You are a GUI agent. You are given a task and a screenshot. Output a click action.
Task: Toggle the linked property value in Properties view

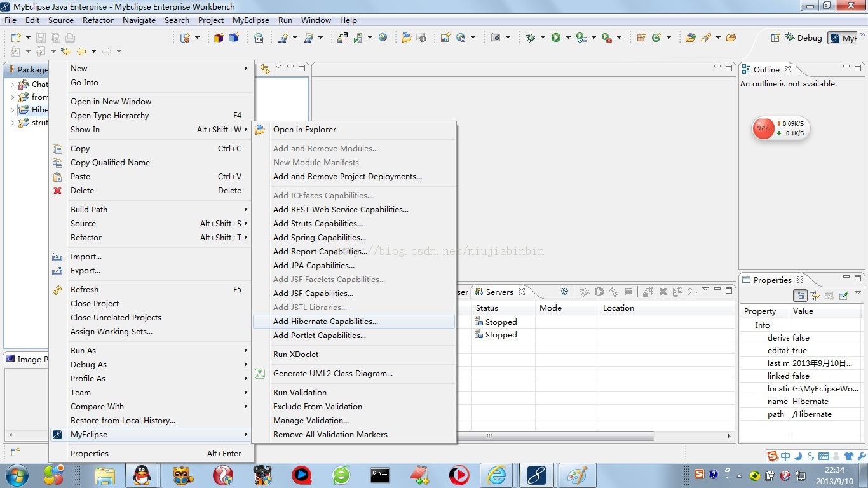pyautogui.click(x=808, y=376)
